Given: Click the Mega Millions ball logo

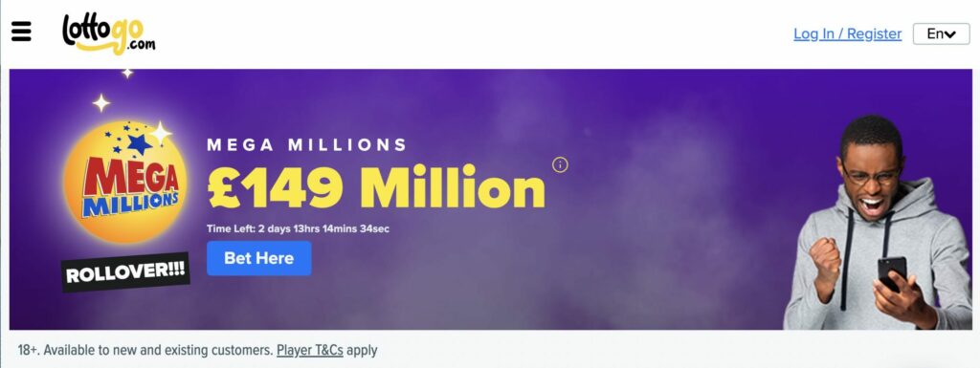Looking at the screenshot, I should (x=125, y=182).
